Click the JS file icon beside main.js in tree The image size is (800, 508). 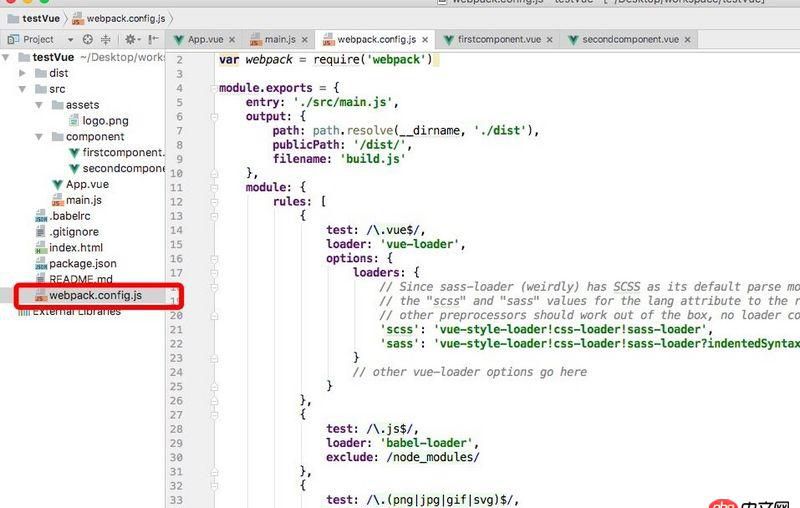pyautogui.click(x=57, y=200)
